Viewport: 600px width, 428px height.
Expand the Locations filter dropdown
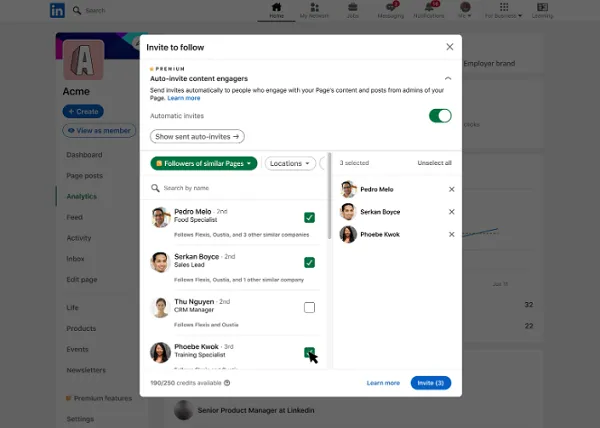point(289,163)
